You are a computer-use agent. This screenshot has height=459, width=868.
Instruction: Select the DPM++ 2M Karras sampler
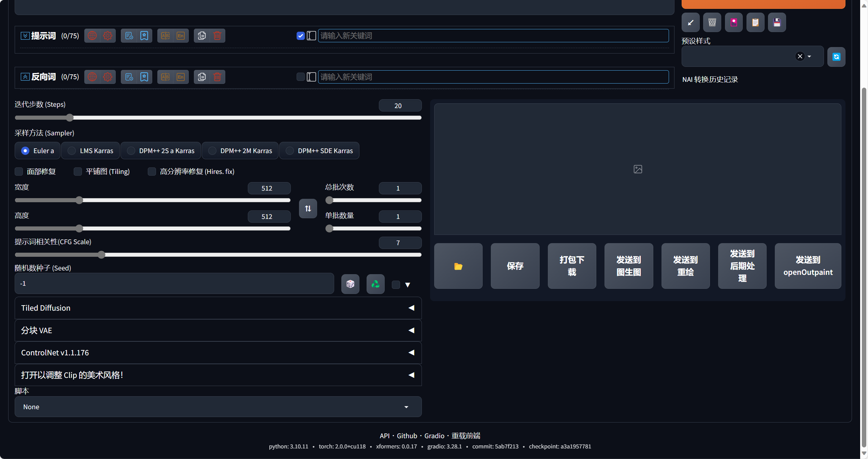point(212,151)
